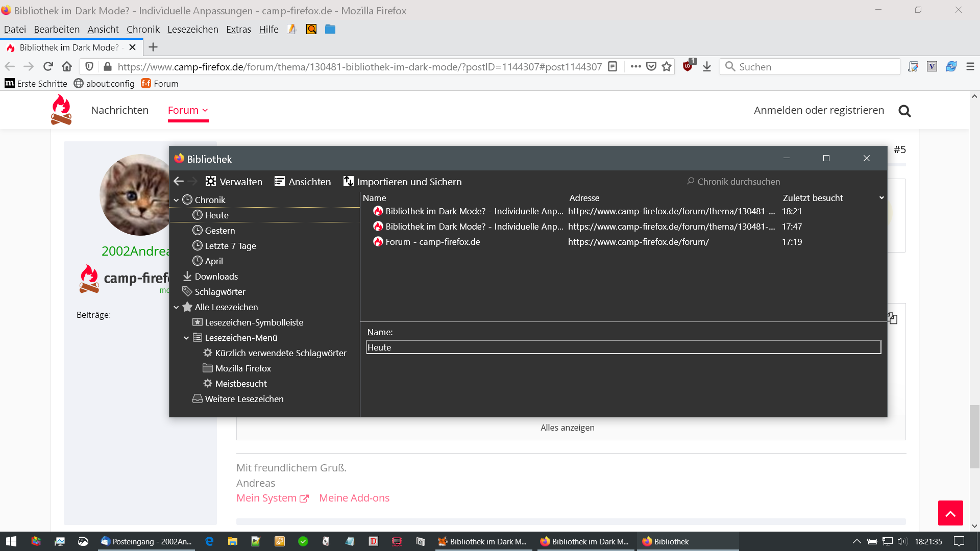Click the Chronik durchsuchen search field
The height and width of the screenshot is (551, 980).
coord(739,182)
